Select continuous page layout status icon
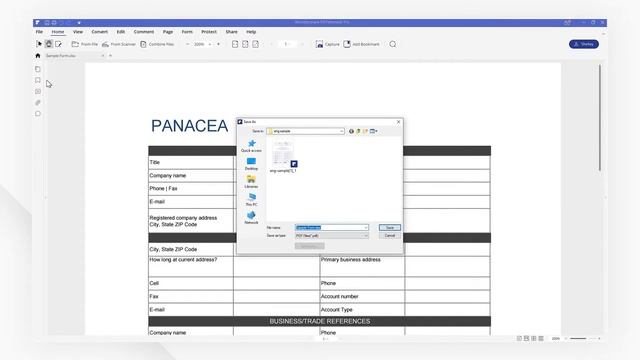 [x=527, y=338]
